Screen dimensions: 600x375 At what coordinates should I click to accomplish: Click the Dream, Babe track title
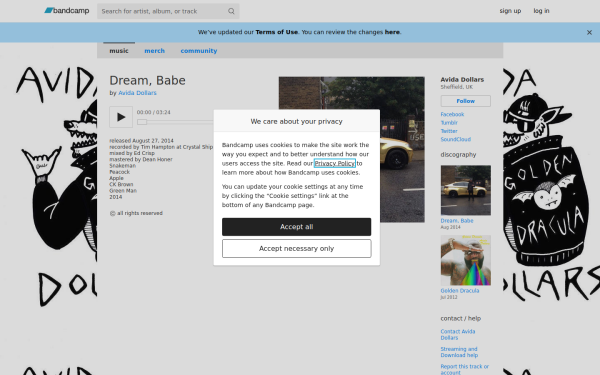point(147,80)
